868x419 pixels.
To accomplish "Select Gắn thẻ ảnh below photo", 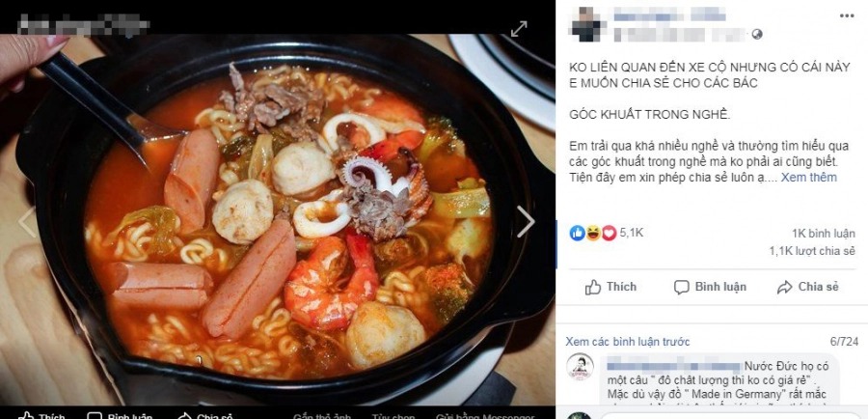I will 323,416.
